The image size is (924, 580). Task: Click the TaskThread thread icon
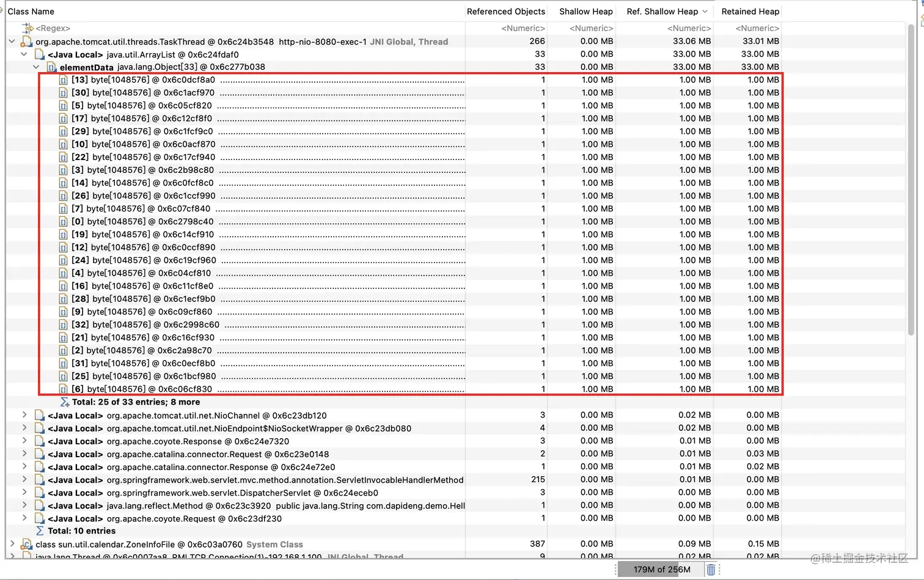[26, 42]
